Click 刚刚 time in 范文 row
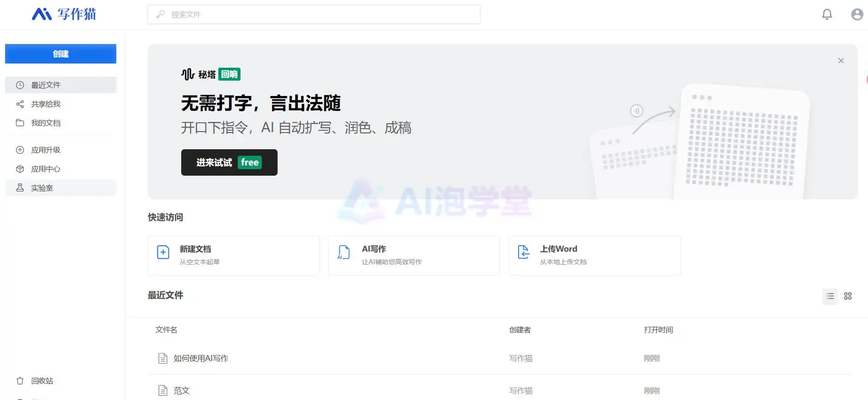This screenshot has height=400, width=868. click(x=652, y=391)
